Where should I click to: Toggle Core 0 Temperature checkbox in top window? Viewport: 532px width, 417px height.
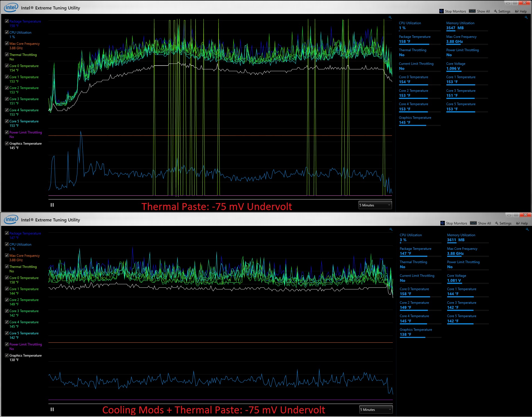click(x=7, y=66)
